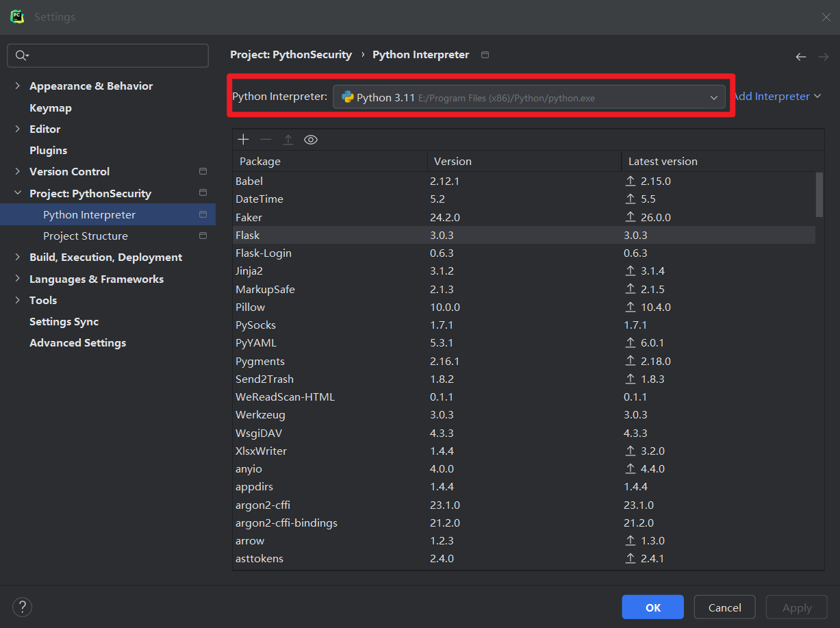Open Plugins settings page
Screen dimensions: 840x628
coord(48,150)
